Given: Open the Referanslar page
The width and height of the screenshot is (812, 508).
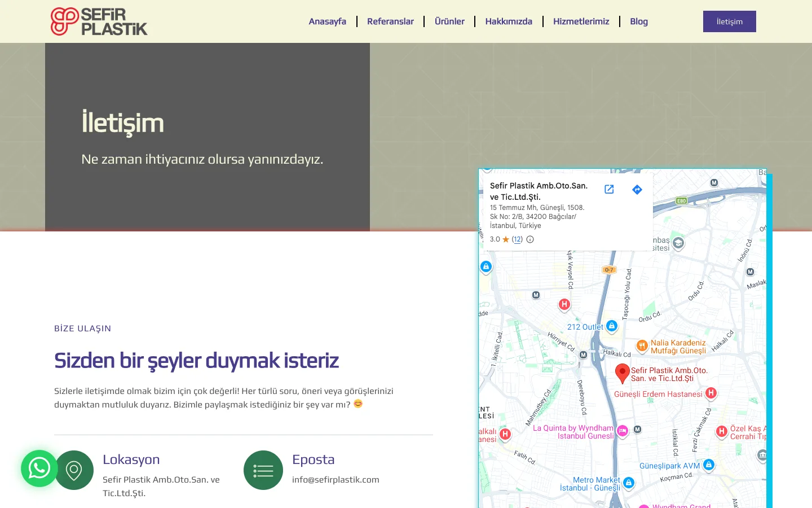Looking at the screenshot, I should click(x=390, y=21).
